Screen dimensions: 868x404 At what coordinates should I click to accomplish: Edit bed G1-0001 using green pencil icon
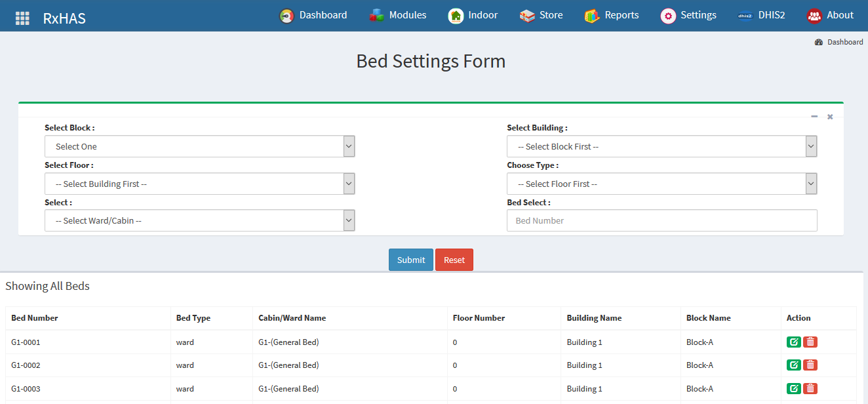tap(793, 342)
